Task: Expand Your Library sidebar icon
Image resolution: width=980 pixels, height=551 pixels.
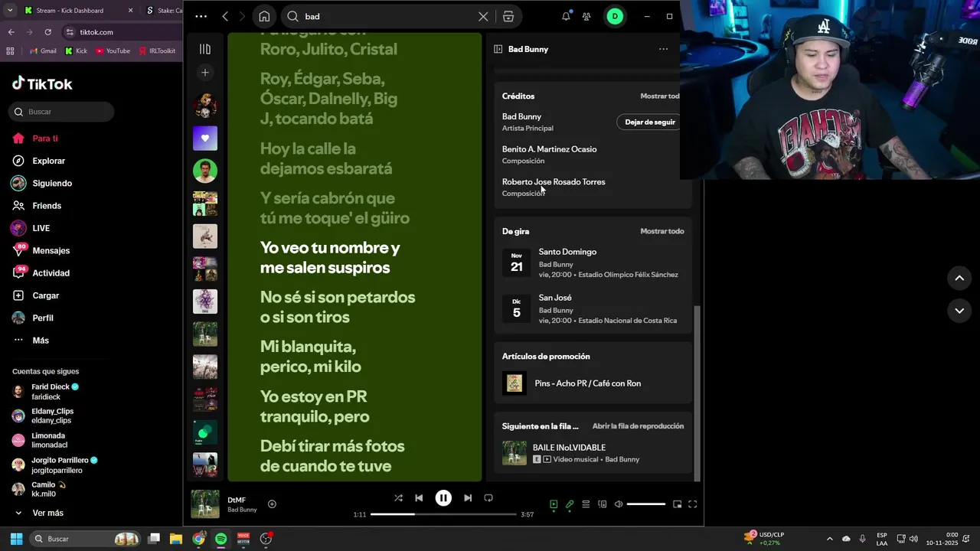Action: pyautogui.click(x=204, y=49)
